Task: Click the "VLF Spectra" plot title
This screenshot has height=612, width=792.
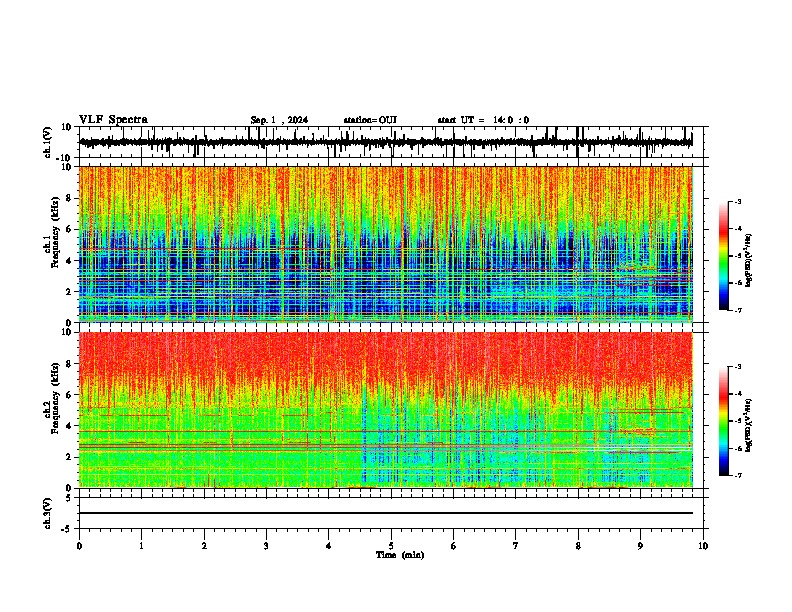Action: click(113, 120)
